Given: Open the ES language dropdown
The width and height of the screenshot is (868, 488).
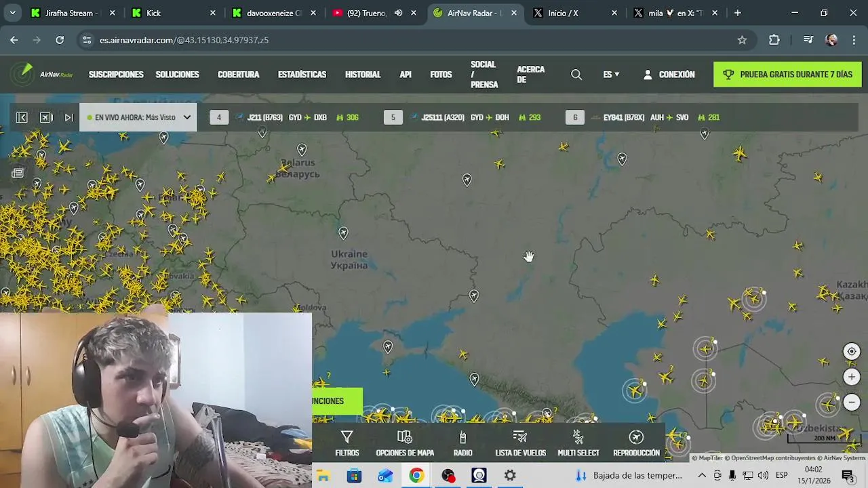Looking at the screenshot, I should [x=611, y=75].
